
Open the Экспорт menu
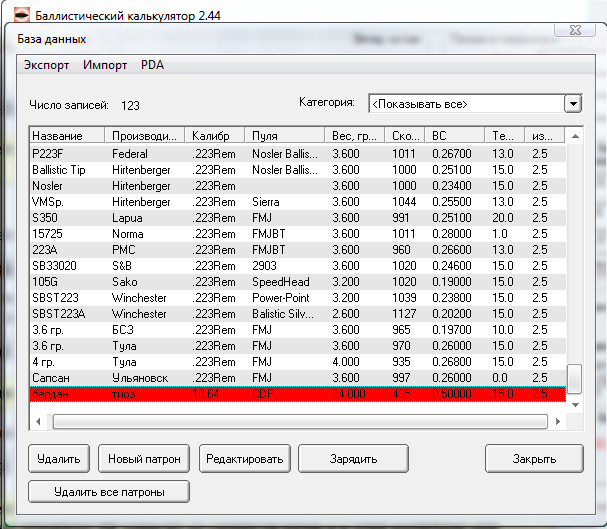[x=47, y=66]
